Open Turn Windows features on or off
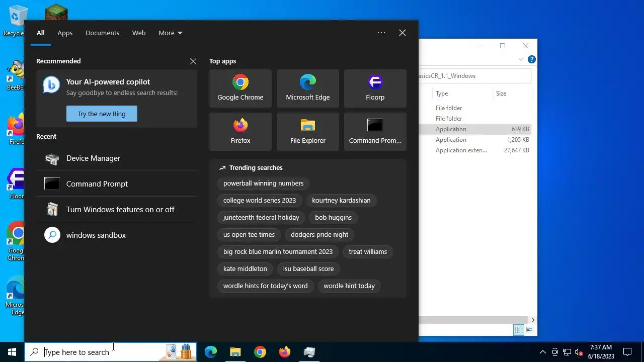Screen dimensions: 644x362 point(117,210)
